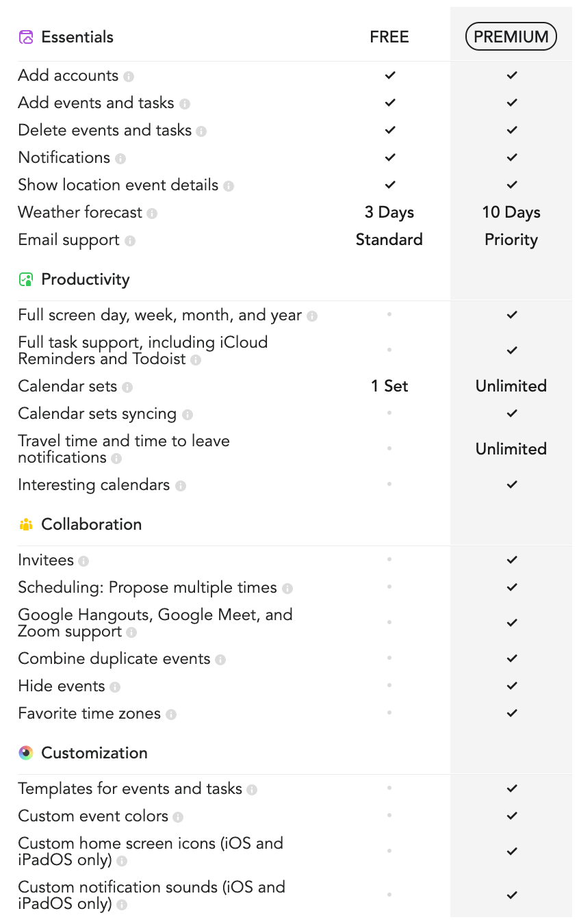Click the Customization color wheel icon
This screenshot has width=579, height=924.
pos(25,753)
